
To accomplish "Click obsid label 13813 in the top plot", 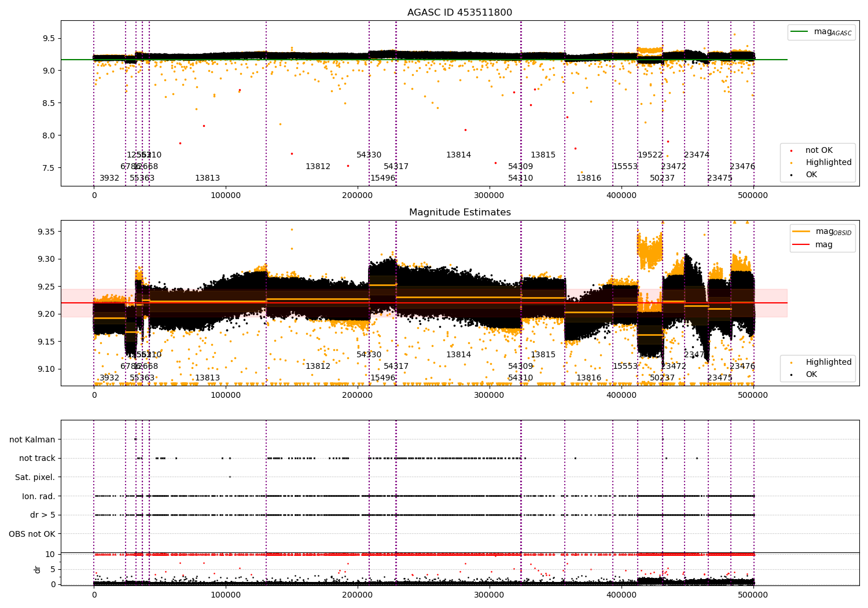I will [x=207, y=178].
